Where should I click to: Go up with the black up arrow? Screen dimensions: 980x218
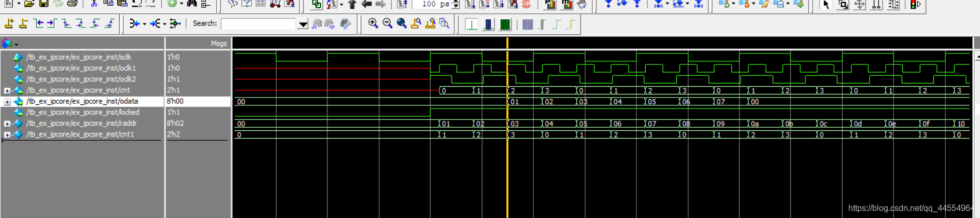[x=352, y=4]
